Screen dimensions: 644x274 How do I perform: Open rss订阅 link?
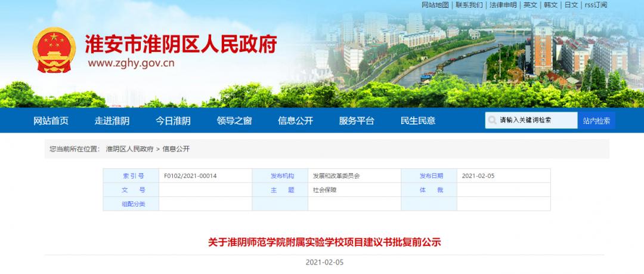(x=596, y=5)
